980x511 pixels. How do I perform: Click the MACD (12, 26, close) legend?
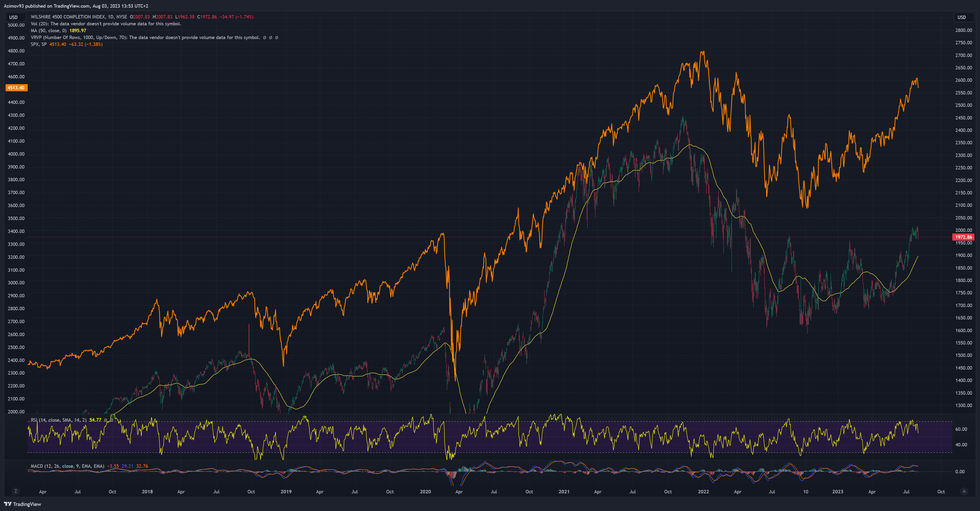click(x=67, y=466)
